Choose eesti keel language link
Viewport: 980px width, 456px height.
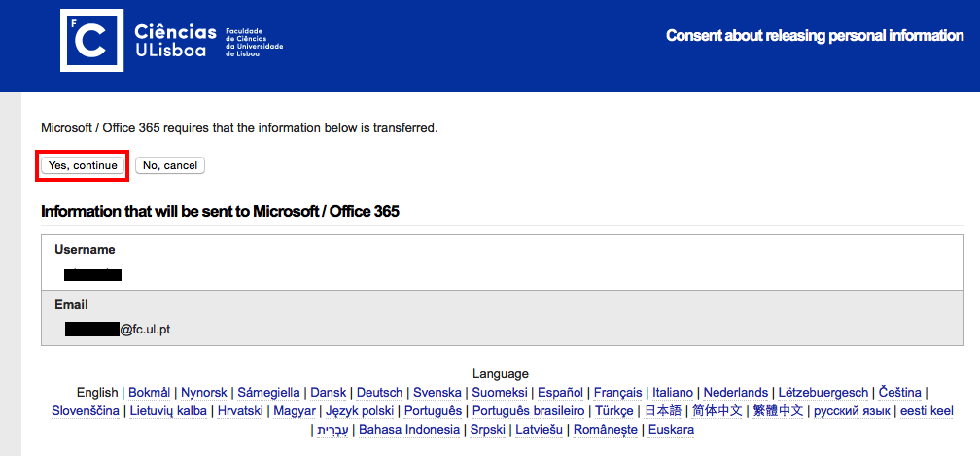[x=927, y=411]
